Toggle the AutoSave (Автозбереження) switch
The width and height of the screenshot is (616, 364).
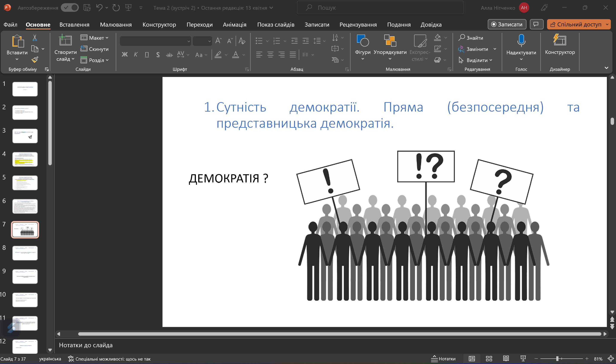70,8
